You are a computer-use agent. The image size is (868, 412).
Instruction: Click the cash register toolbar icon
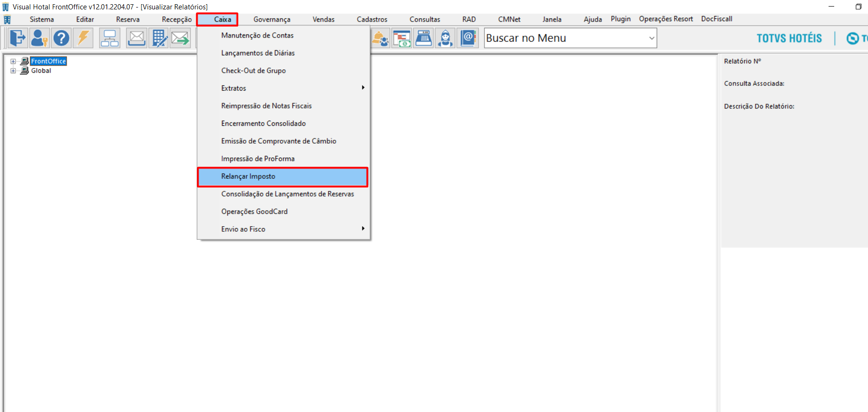pos(423,38)
